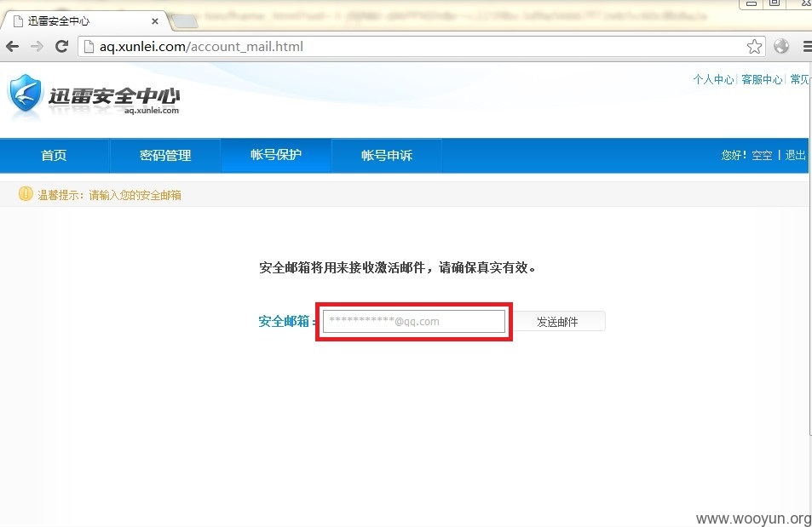
Task: Click the yellow warning tip icon
Action: pyautogui.click(x=26, y=194)
